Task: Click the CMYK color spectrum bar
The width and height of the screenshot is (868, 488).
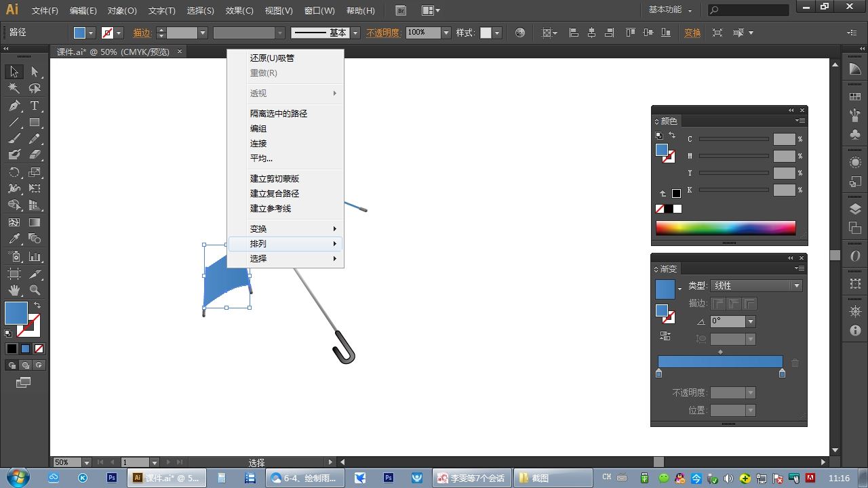Action: tap(726, 228)
